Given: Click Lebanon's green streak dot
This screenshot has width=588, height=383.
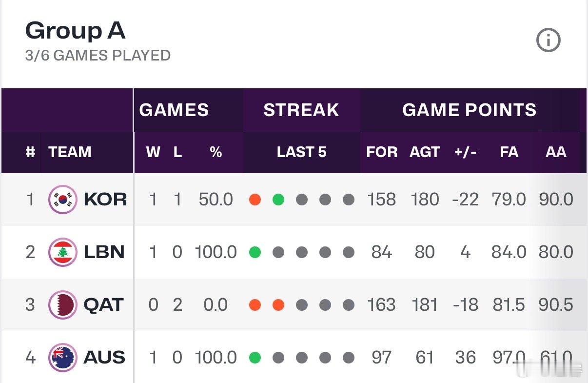Looking at the screenshot, I should click(255, 252).
